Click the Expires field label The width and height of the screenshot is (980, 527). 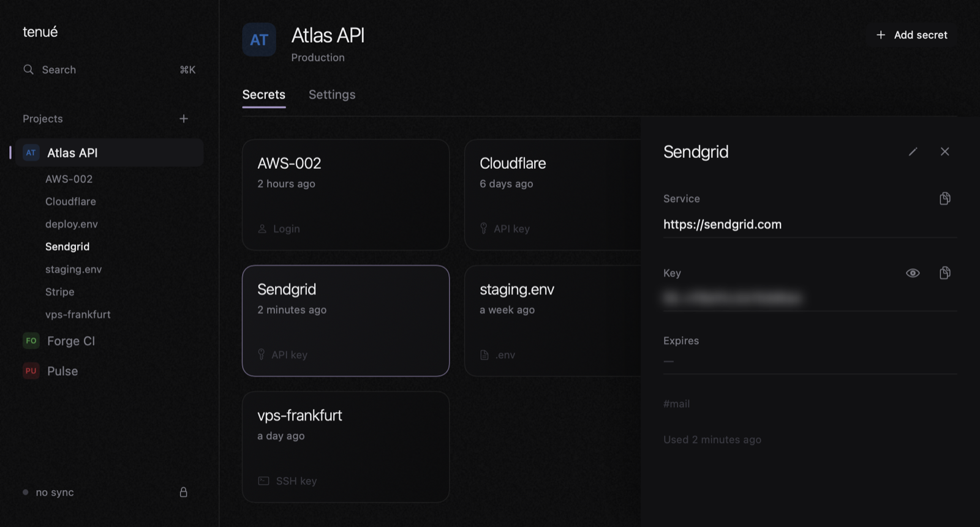pos(681,341)
